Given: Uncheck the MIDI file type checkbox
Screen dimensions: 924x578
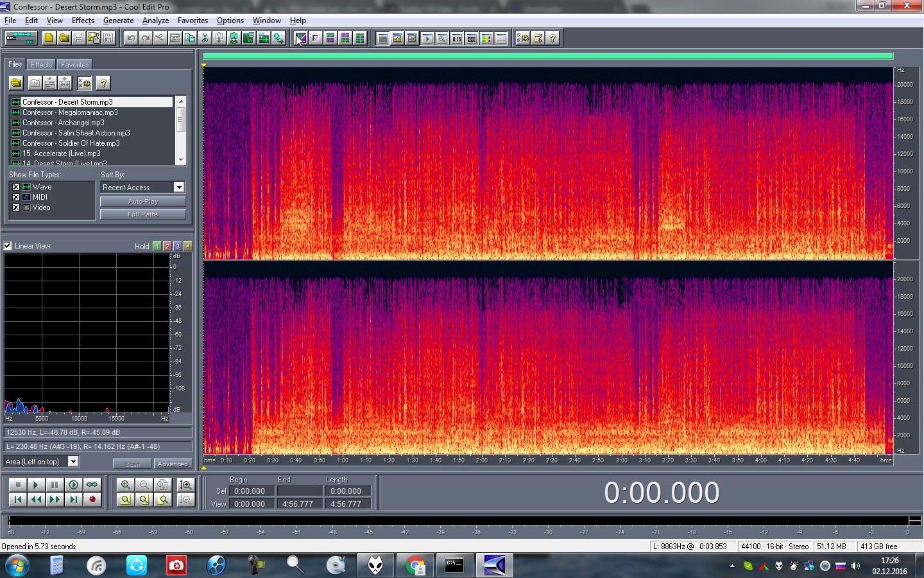Looking at the screenshot, I should pos(16,197).
